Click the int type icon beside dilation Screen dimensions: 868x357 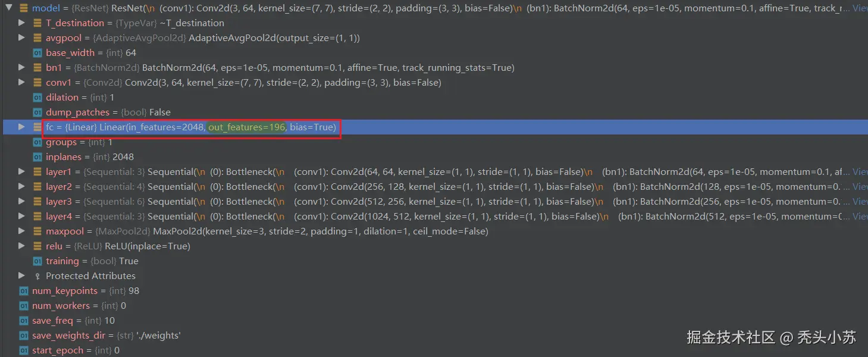coord(37,98)
